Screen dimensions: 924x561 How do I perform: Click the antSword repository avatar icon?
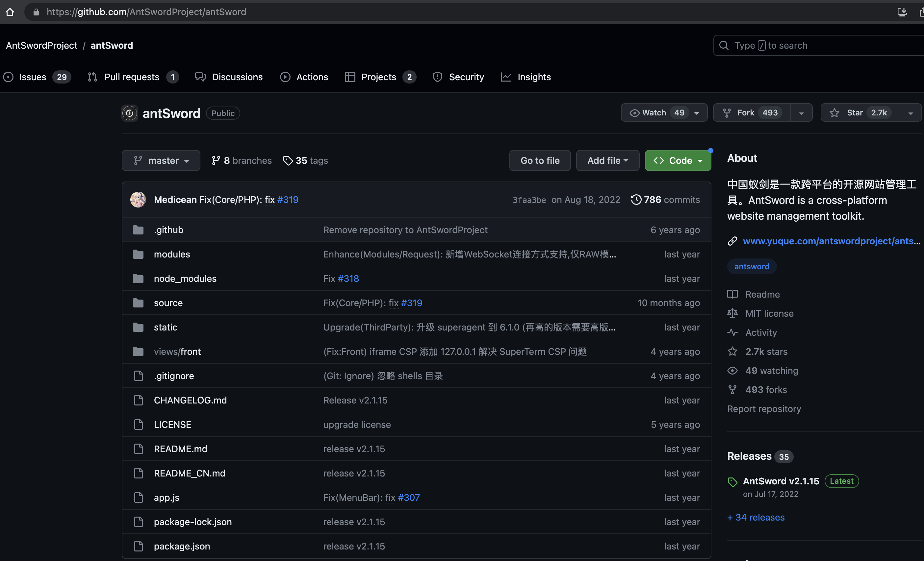[130, 113]
